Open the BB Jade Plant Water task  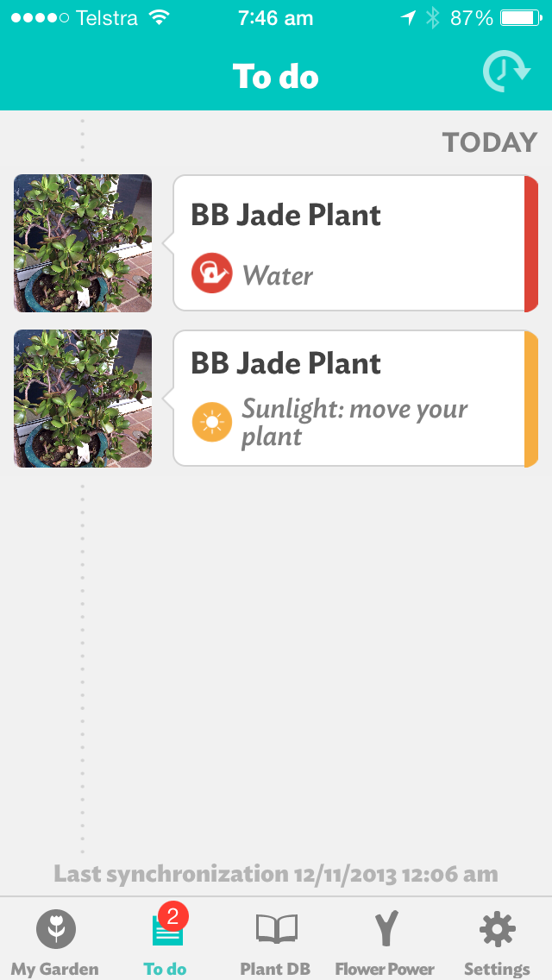point(349,243)
